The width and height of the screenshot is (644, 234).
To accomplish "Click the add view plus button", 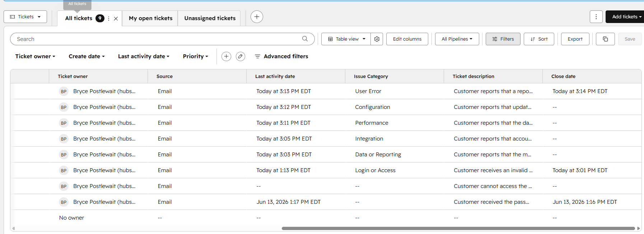I will 257,17.
